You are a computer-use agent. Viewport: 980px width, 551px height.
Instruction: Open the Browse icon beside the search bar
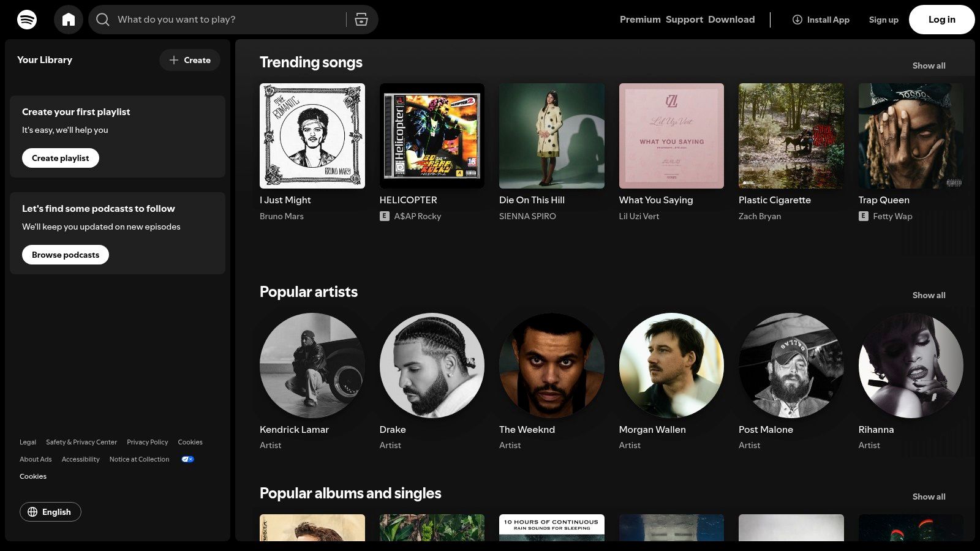pos(361,19)
